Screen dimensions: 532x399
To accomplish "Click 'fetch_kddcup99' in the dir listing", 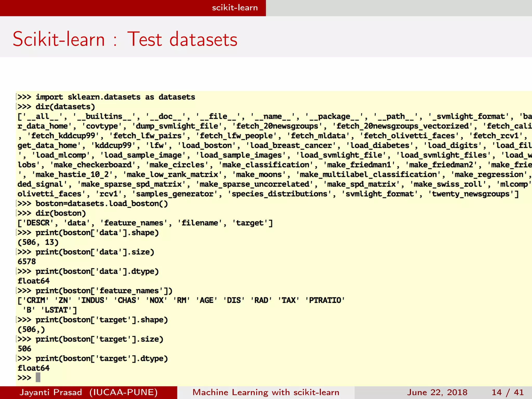I will coord(63,136).
